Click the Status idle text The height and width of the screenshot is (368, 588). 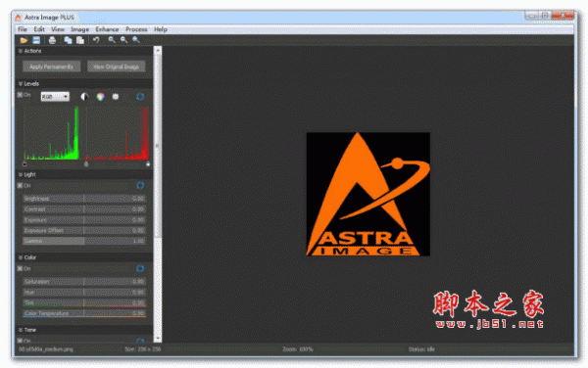(421, 349)
